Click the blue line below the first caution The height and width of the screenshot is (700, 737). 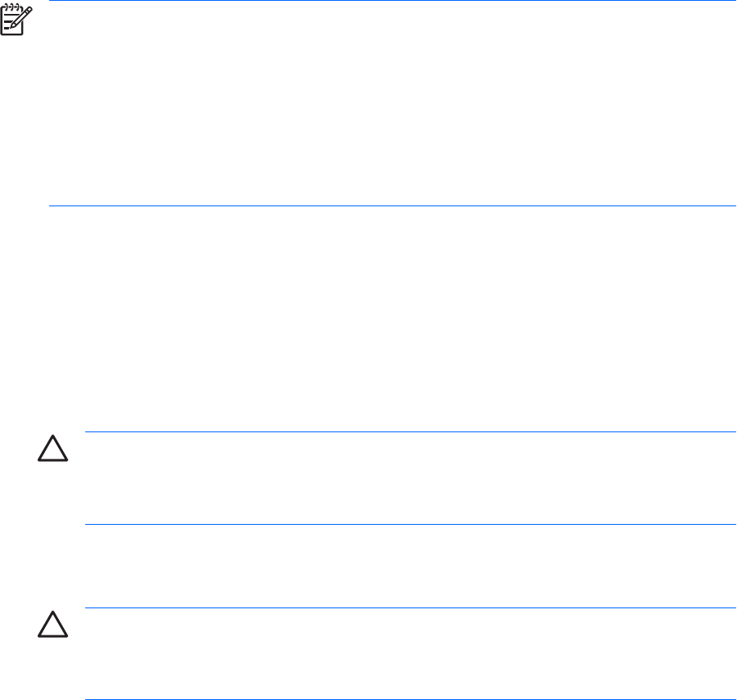(x=409, y=525)
